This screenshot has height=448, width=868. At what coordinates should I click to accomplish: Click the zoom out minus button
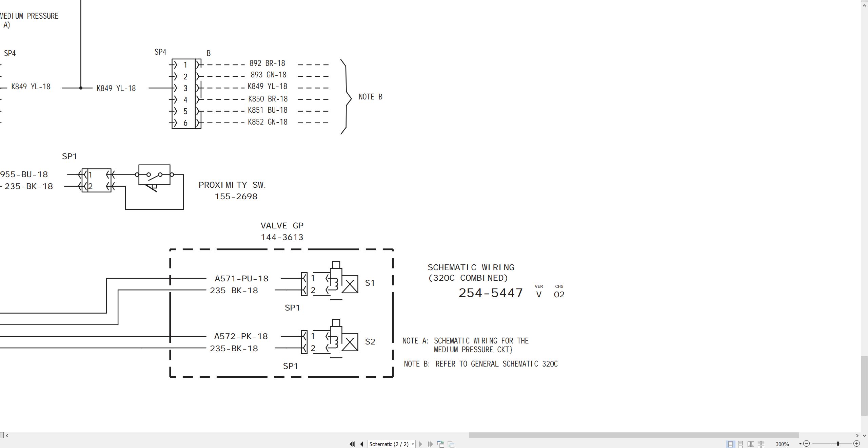tap(807, 444)
